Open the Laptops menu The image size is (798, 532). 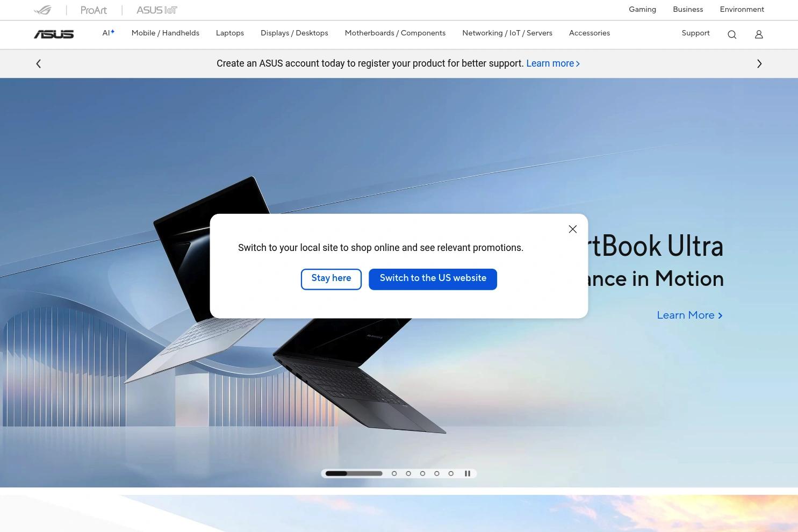coord(230,33)
